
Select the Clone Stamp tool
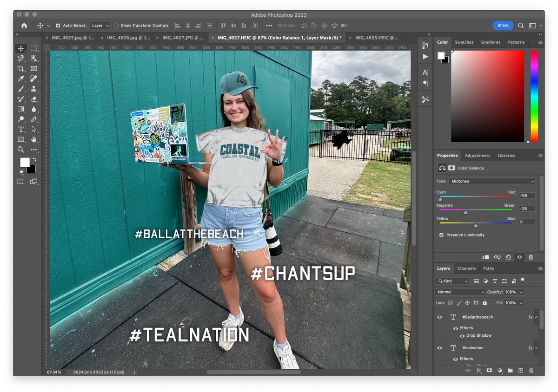click(34, 89)
